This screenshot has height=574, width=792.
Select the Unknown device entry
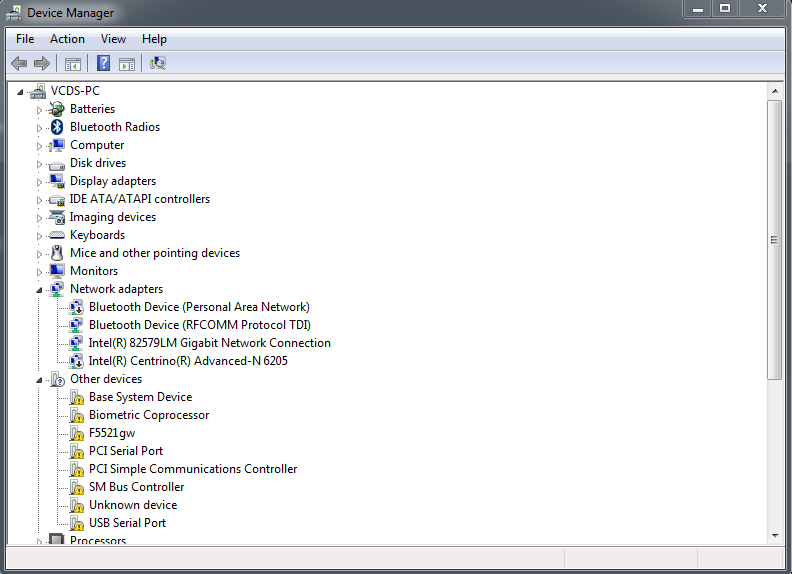click(x=133, y=505)
